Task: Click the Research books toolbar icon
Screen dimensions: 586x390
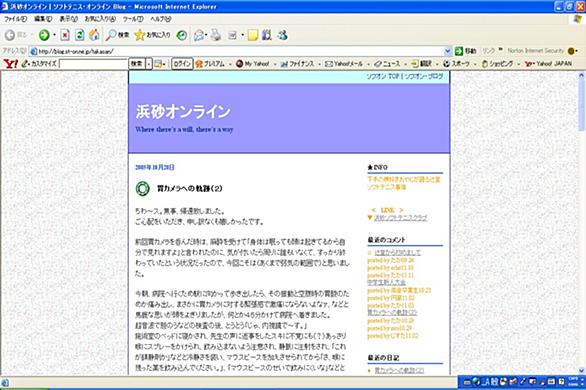Action: coord(267,35)
